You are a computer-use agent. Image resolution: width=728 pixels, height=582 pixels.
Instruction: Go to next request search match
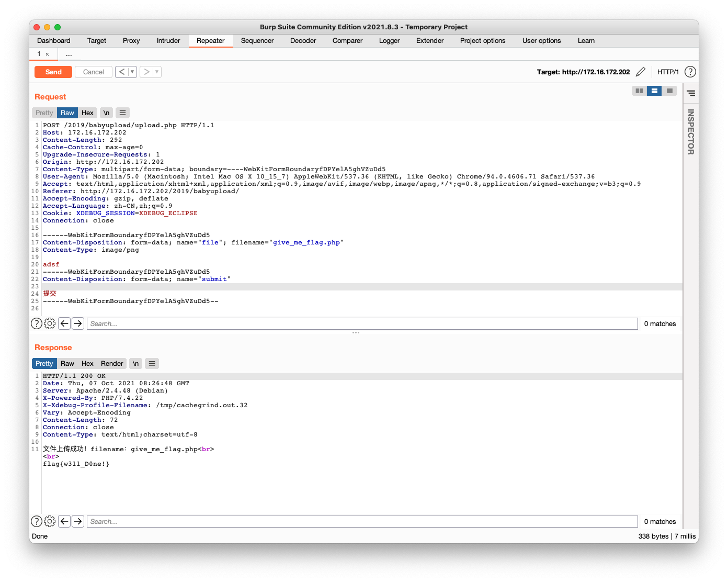tap(78, 323)
